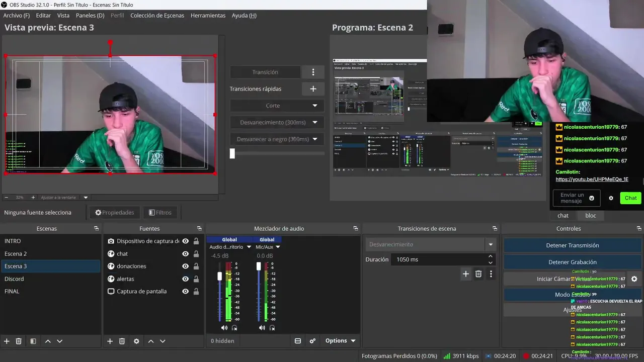
Task: Switch to the bloc tab
Action: pyautogui.click(x=591, y=215)
